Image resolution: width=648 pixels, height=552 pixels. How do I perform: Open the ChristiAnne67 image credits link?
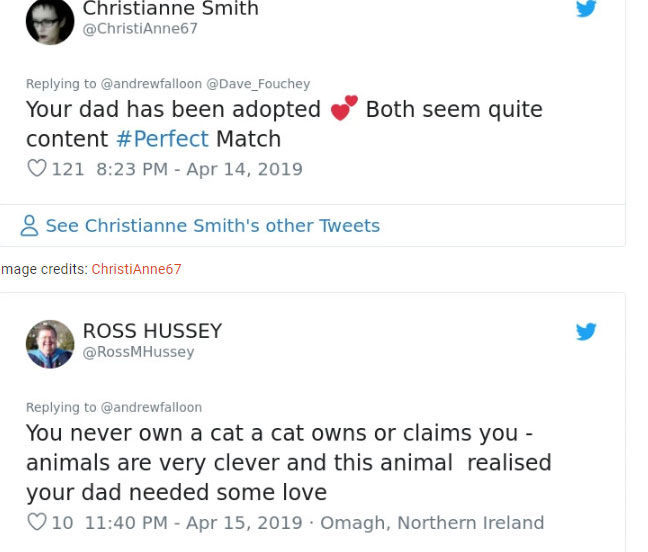[136, 269]
